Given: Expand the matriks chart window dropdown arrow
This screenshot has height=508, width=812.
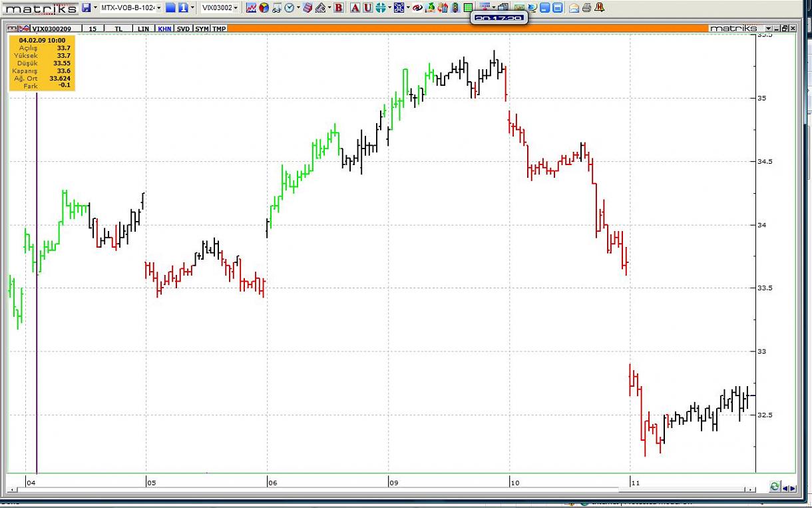Looking at the screenshot, I should click(x=769, y=29).
